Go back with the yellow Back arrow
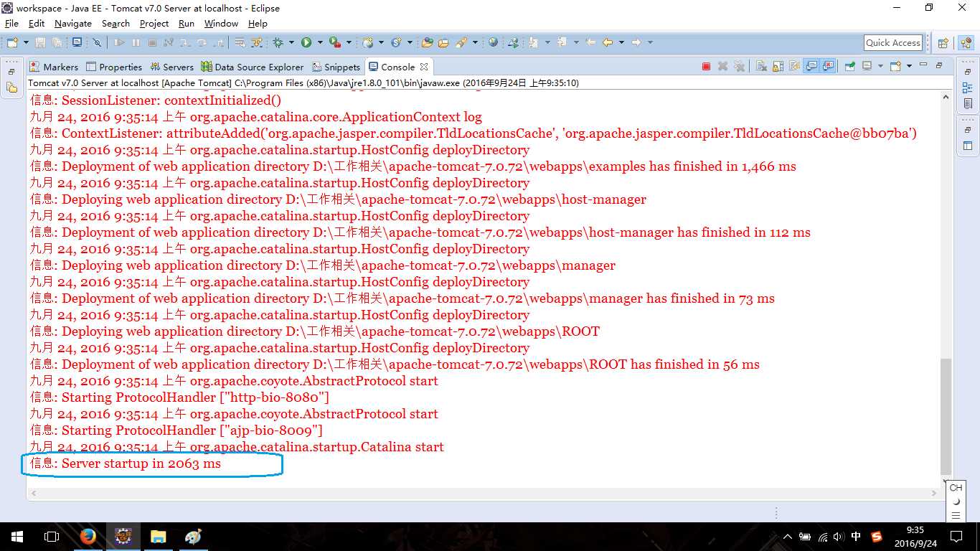Viewport: 980px width, 551px height. [607, 42]
